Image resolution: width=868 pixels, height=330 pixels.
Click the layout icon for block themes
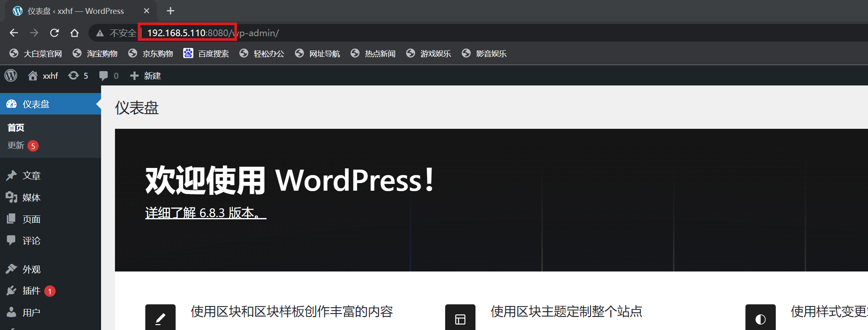coord(460,318)
